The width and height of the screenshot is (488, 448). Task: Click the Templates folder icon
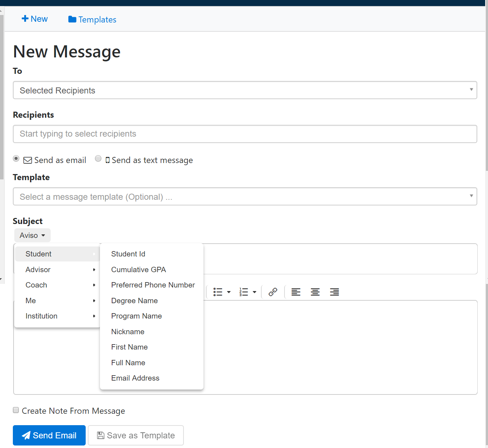[72, 19]
